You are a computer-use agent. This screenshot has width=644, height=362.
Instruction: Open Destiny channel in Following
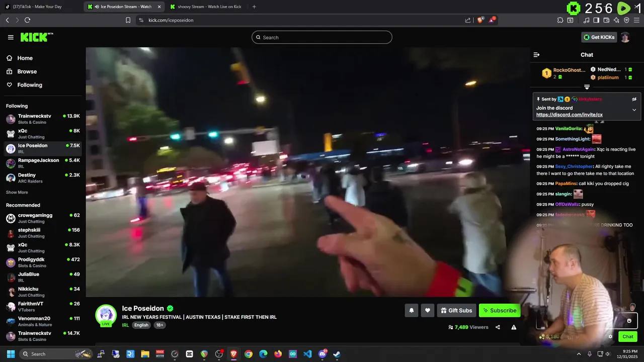[x=43, y=177]
